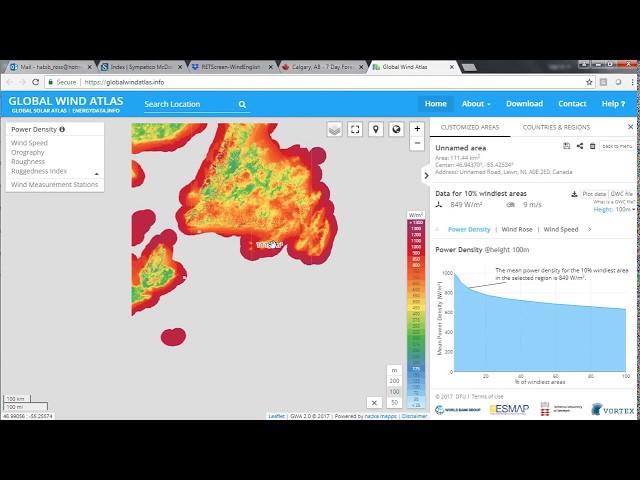Close the Calgary 7 Day Forecast tab
This screenshot has width=640, height=480.
point(361,67)
